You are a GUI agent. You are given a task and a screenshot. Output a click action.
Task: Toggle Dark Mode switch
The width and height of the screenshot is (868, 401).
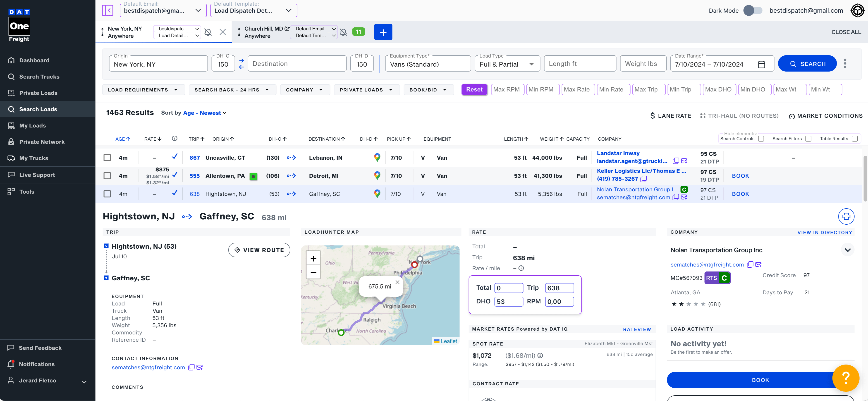click(753, 10)
